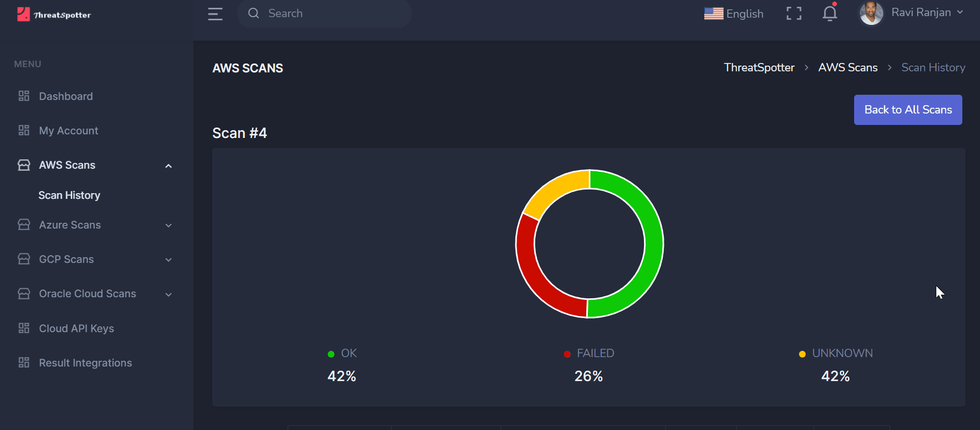980x430 pixels.
Task: Select GCP Scans menu label
Action: (67, 259)
